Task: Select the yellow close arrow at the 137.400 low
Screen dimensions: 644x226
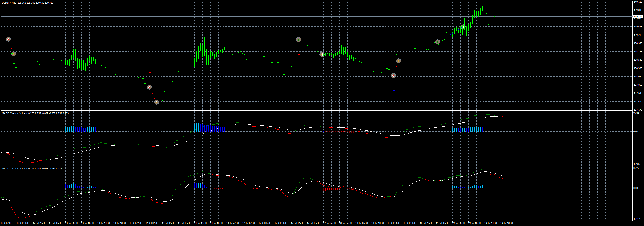Action: coord(156,102)
